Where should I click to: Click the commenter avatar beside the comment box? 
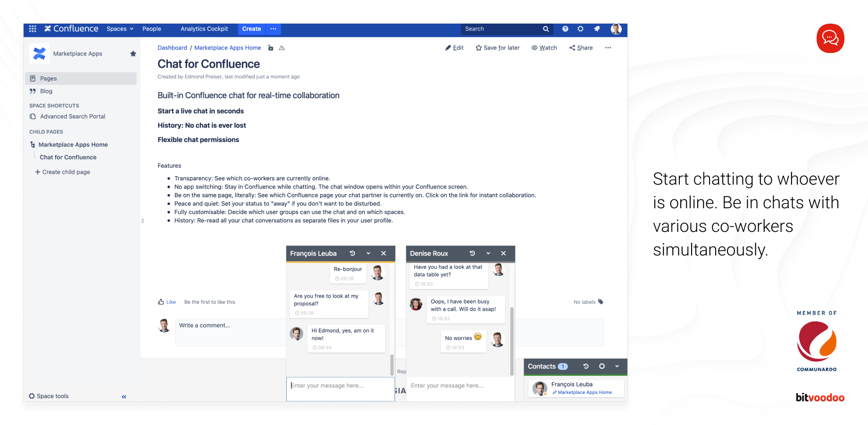(164, 326)
